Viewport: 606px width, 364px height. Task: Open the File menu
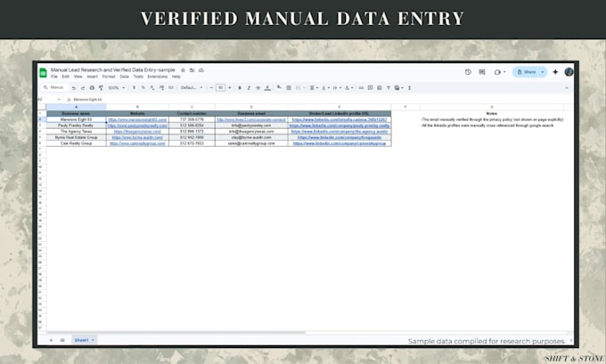pyautogui.click(x=54, y=77)
